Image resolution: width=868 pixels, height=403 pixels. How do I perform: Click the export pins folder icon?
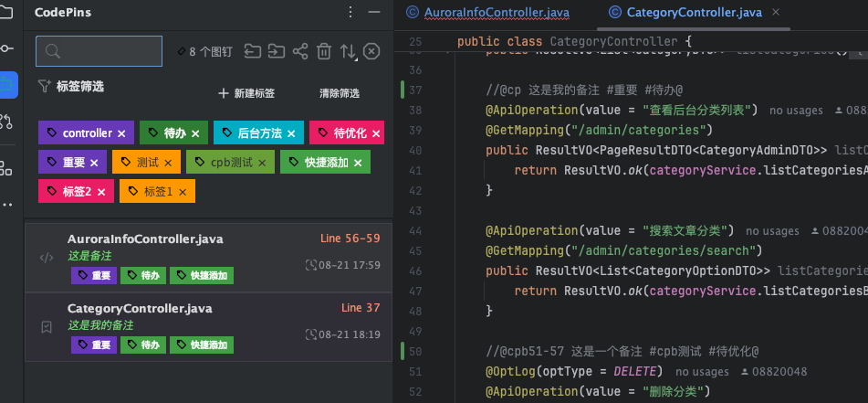[x=253, y=51]
